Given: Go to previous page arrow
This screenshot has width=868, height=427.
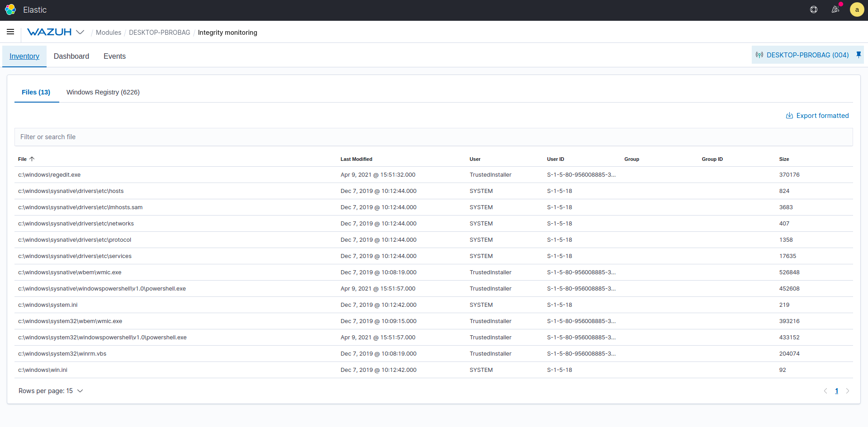Looking at the screenshot, I should 825,391.
